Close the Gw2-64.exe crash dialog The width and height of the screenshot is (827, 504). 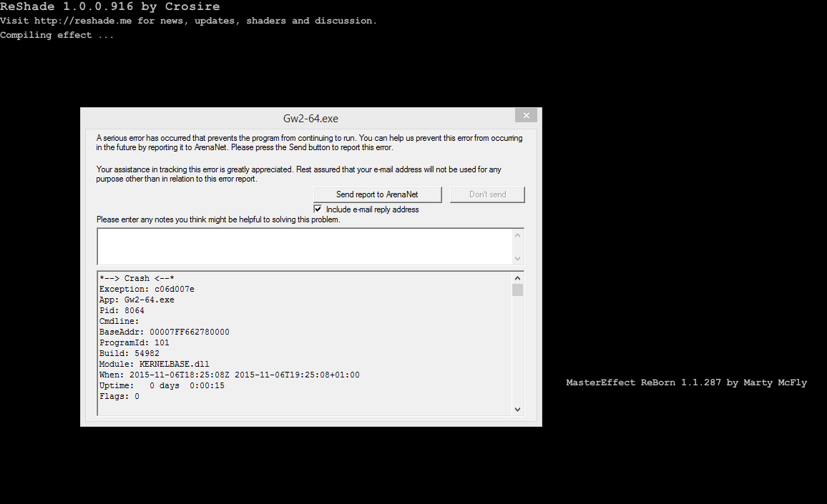[x=526, y=116]
